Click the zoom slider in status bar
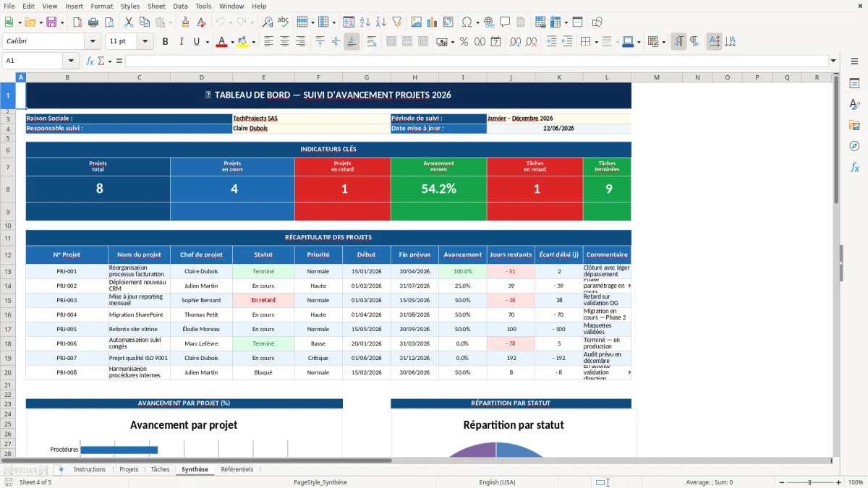This screenshot has width=868, height=488. [809, 482]
